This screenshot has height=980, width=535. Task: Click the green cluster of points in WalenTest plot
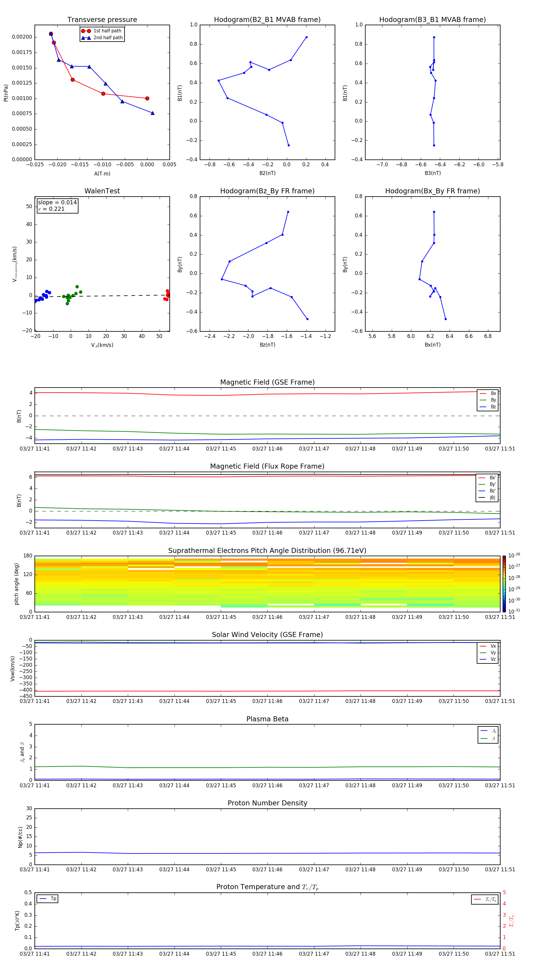(x=72, y=295)
